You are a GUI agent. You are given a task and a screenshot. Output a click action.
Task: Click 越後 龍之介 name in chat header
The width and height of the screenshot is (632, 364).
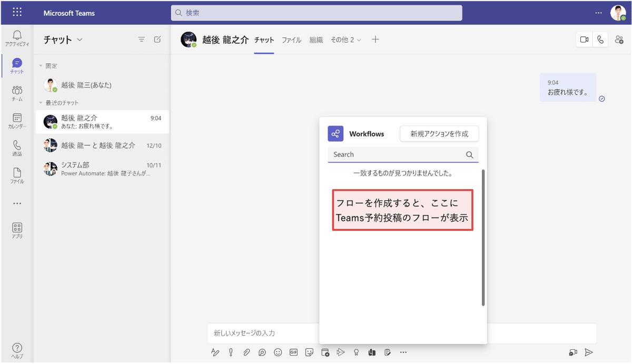click(225, 40)
